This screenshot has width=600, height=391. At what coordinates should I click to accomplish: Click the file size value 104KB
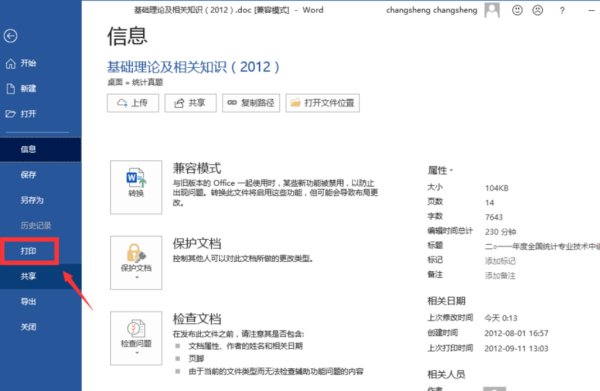coord(497,188)
